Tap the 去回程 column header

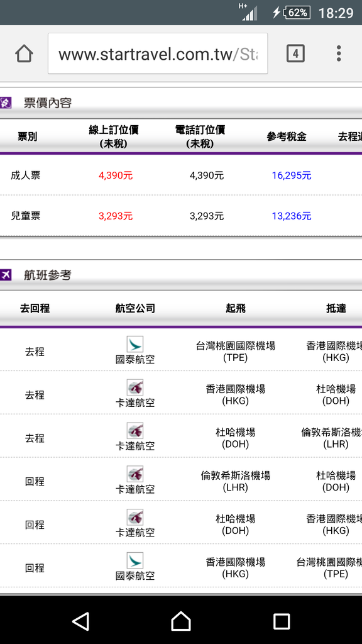pyautogui.click(x=35, y=308)
